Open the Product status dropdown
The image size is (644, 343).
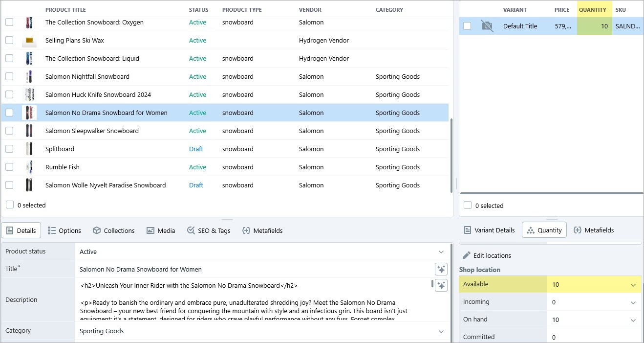(x=441, y=252)
